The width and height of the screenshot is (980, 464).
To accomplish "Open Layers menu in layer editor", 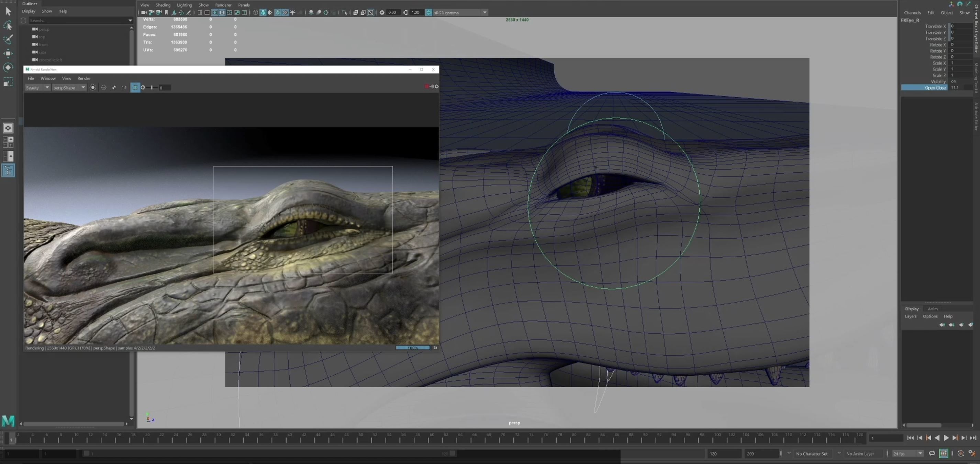I will click(x=910, y=316).
